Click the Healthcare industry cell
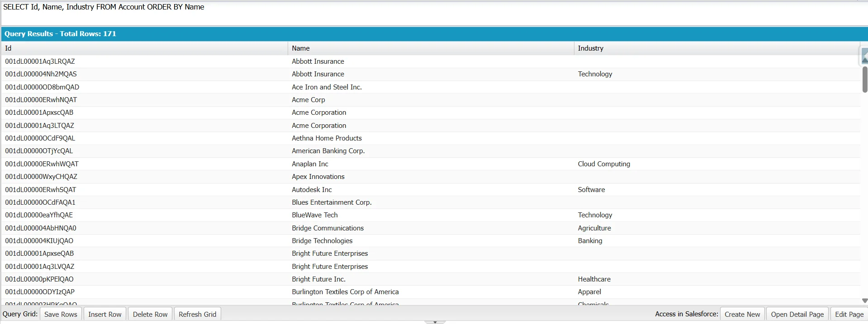The image size is (868, 324). click(716, 279)
